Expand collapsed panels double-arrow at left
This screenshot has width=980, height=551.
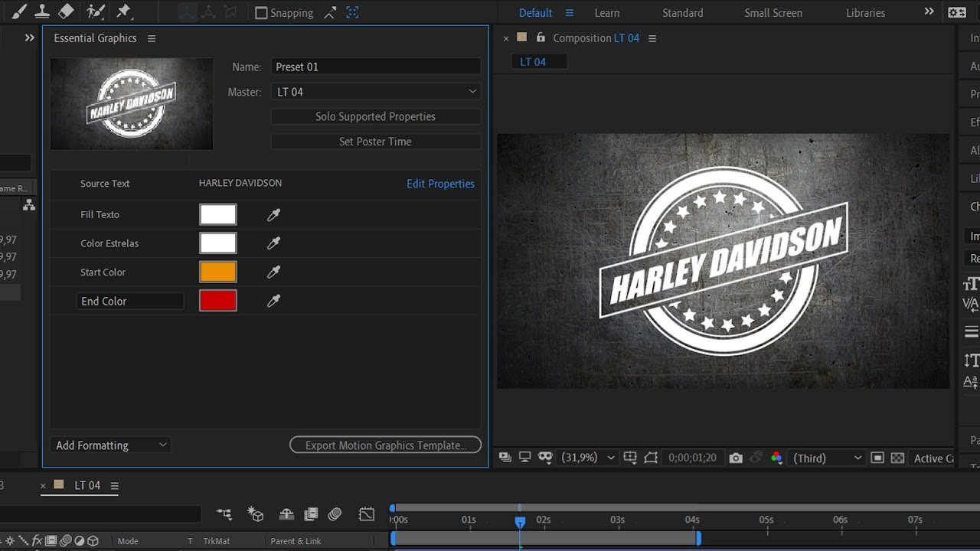[29, 37]
